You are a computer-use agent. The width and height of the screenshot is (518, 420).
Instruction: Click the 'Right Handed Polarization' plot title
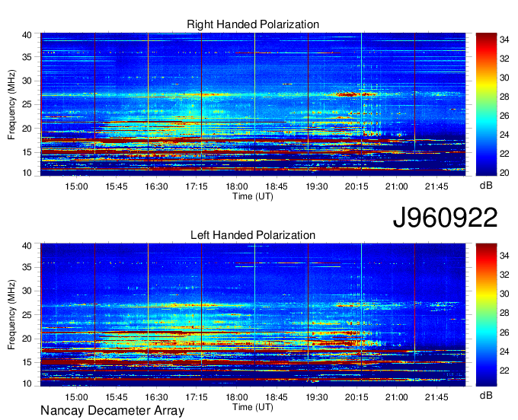tap(253, 24)
